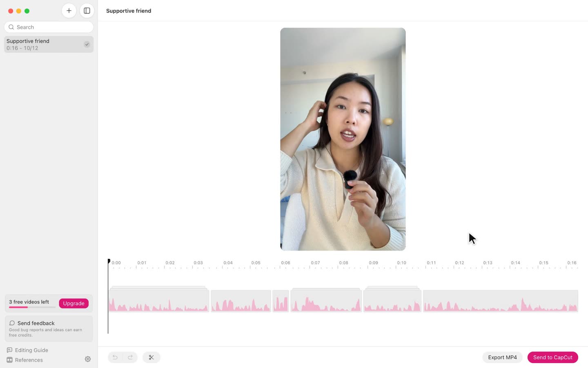
Task: Open the Editing Guide link
Action: click(27, 350)
